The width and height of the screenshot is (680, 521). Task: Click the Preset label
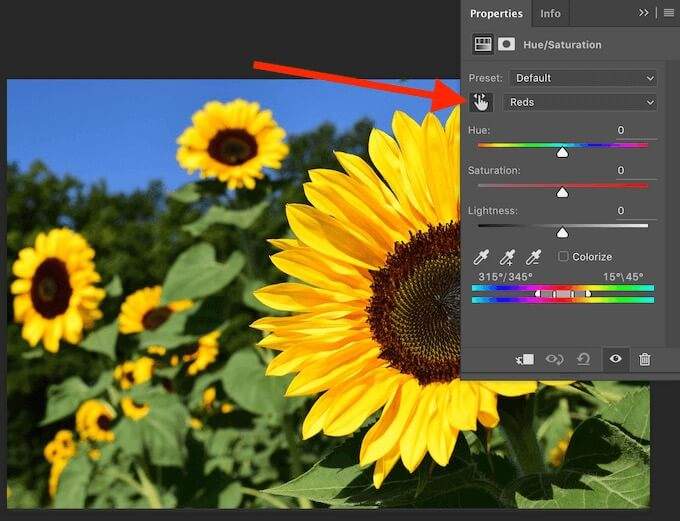(x=485, y=78)
